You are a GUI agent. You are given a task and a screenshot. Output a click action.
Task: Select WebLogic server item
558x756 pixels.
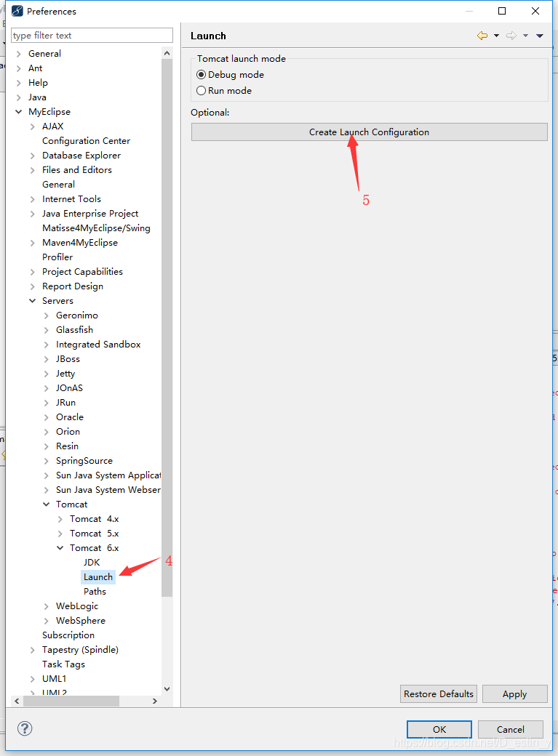(76, 606)
